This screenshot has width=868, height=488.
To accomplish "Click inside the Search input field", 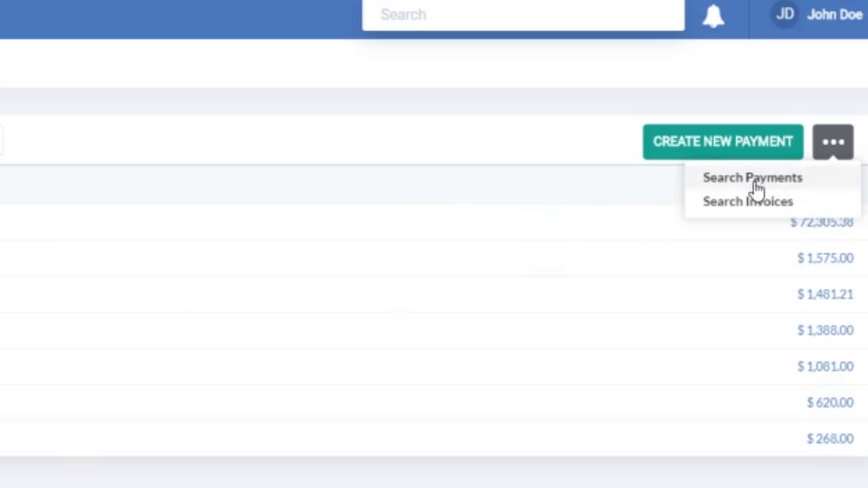I will point(524,14).
